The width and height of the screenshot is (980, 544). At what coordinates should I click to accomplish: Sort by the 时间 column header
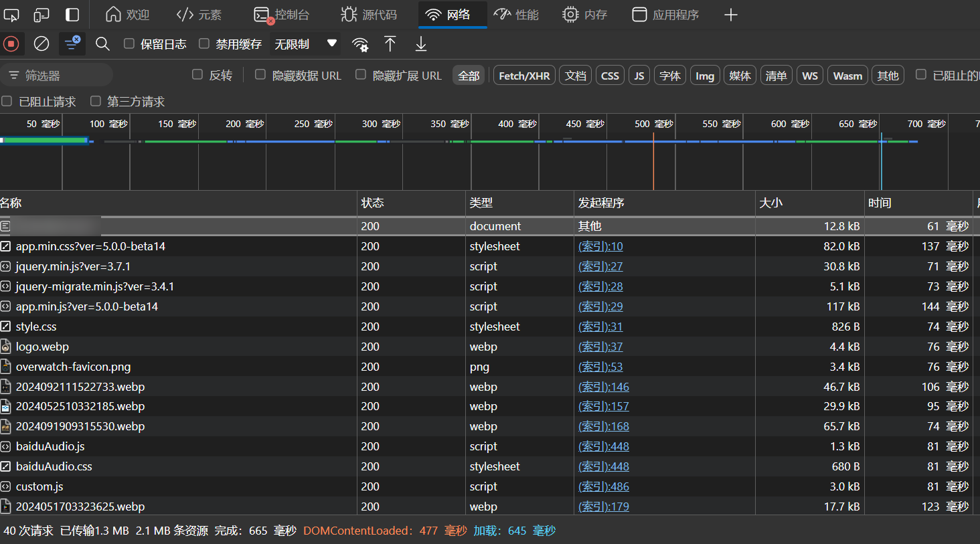click(918, 203)
